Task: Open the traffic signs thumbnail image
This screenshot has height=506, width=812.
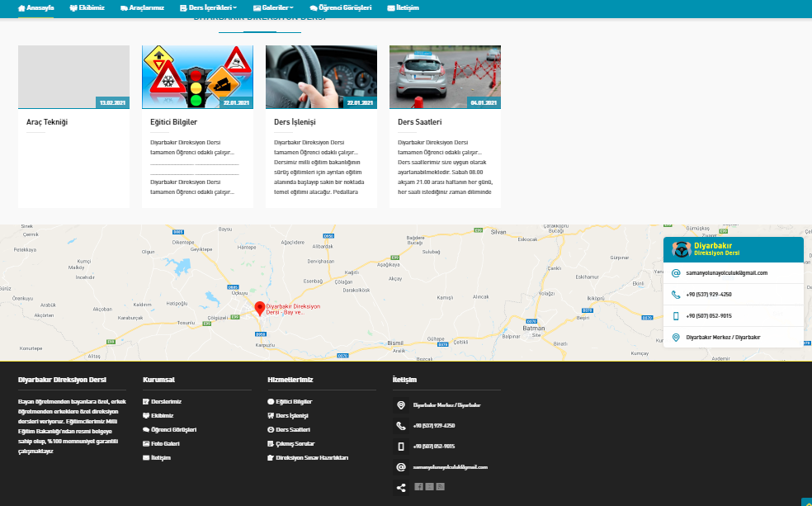Action: (197, 77)
